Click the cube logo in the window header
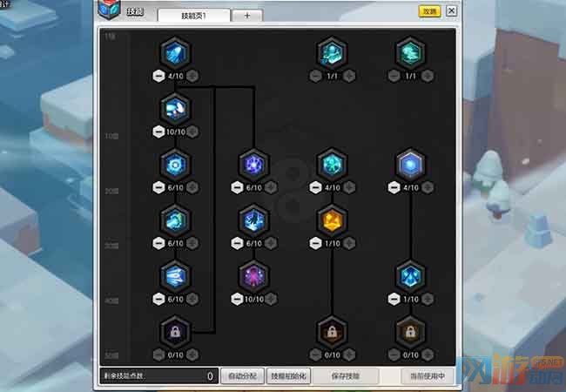Image resolution: width=566 pixels, height=392 pixels. point(109,10)
